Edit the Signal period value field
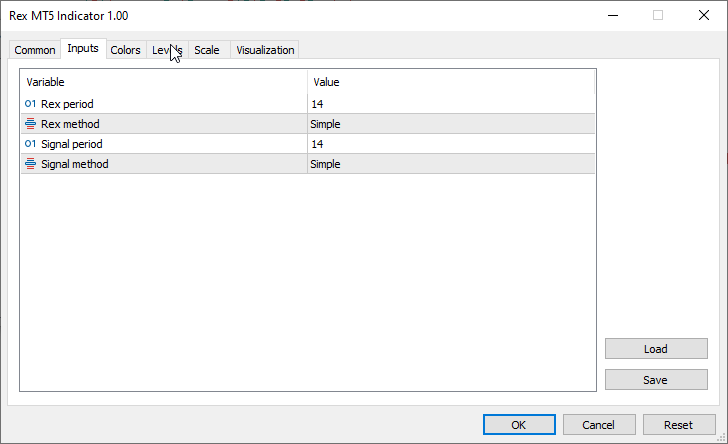728x444 pixels. coord(450,144)
